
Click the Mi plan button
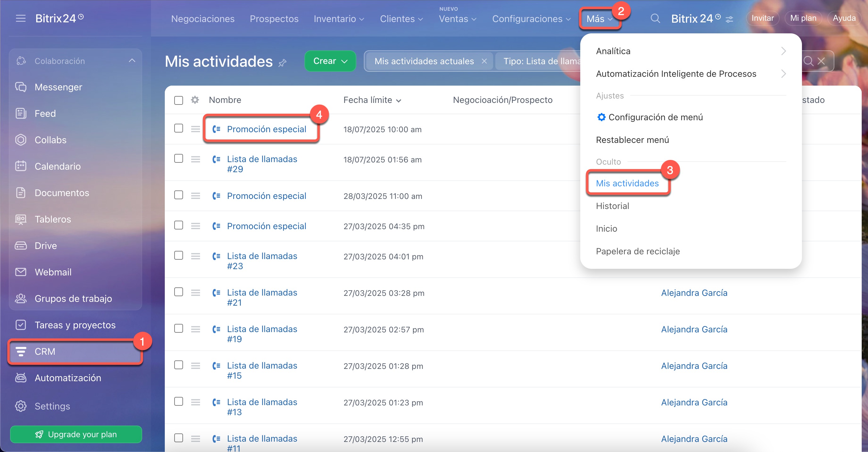[803, 18]
